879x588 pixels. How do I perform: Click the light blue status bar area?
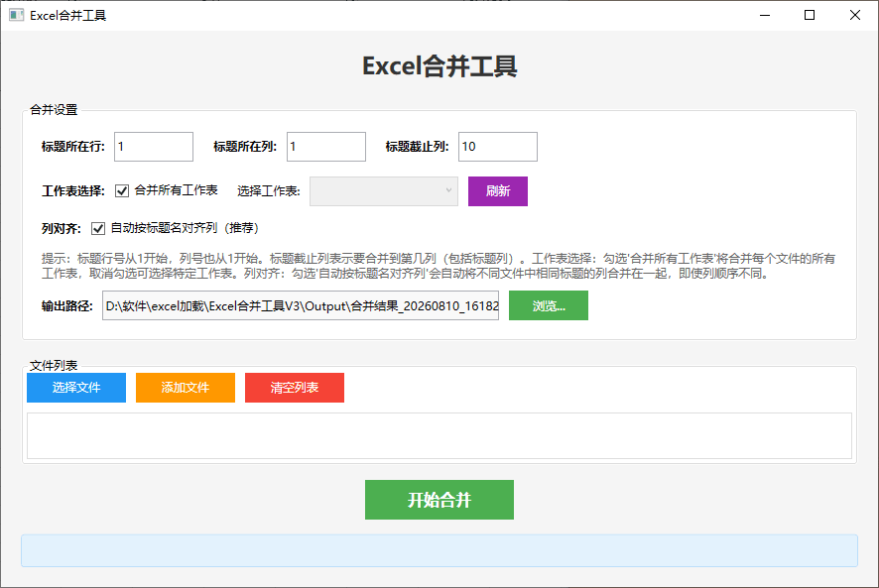coord(439,550)
